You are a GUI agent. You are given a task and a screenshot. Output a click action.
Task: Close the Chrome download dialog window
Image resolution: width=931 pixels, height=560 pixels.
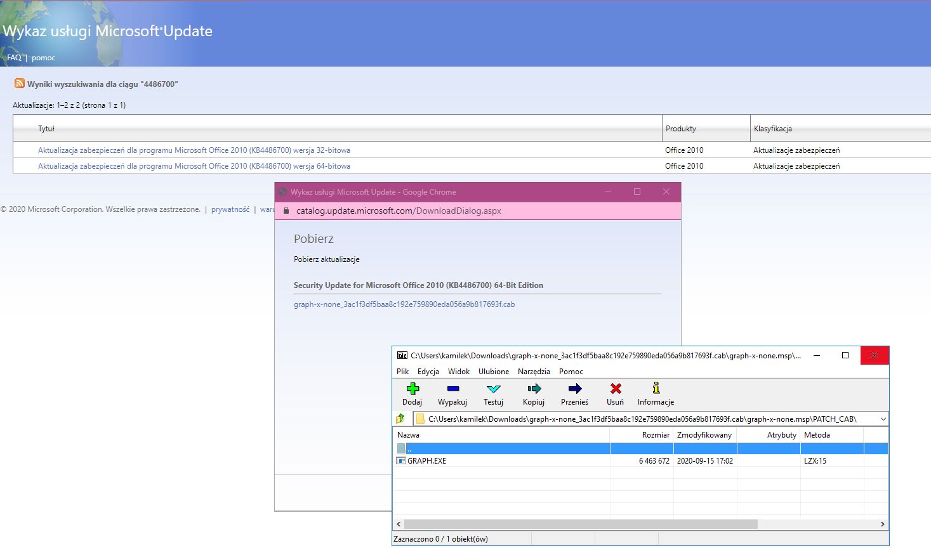[666, 192]
